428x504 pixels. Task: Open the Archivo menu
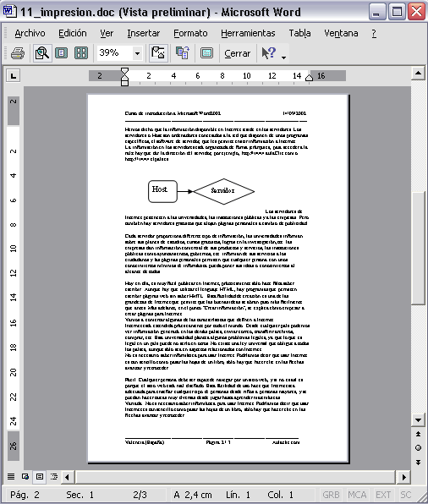pos(30,33)
